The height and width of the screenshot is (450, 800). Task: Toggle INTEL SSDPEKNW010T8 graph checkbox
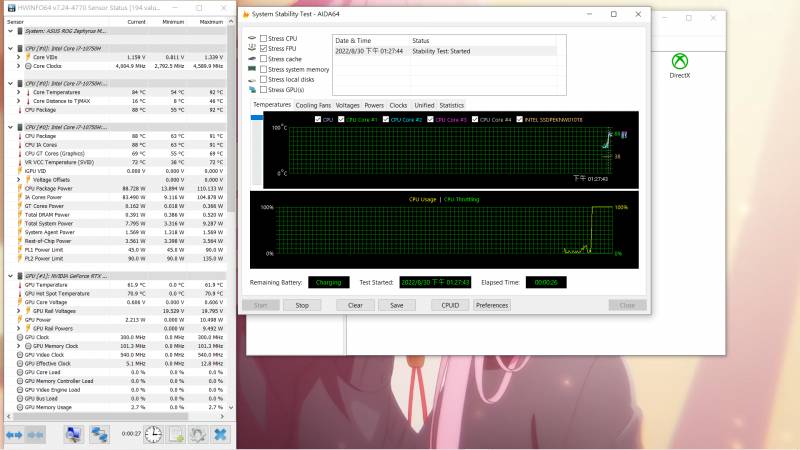(520, 119)
